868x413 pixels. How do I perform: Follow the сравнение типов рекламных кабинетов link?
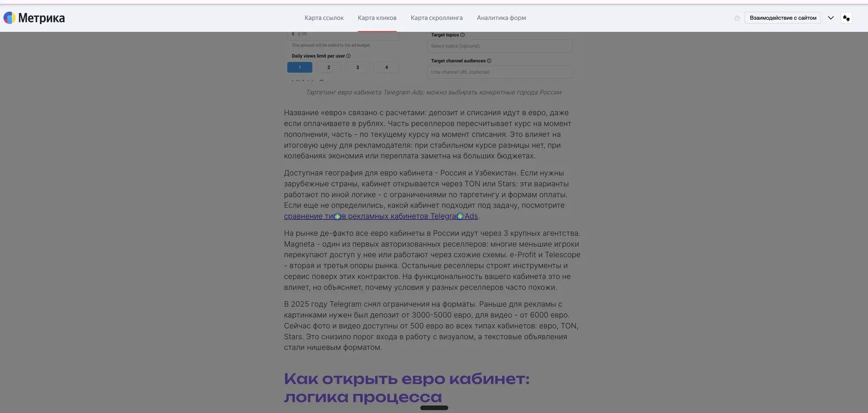[381, 216]
